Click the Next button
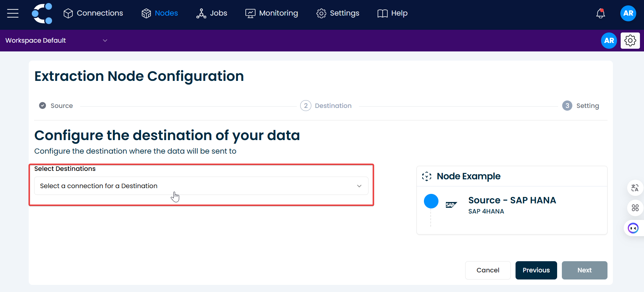 point(584,270)
